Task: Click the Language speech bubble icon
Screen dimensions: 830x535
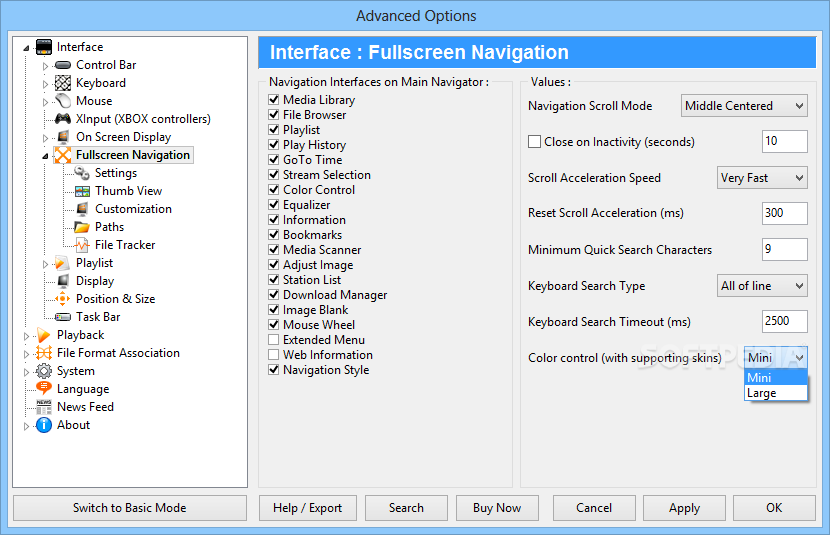Action: (x=43, y=388)
